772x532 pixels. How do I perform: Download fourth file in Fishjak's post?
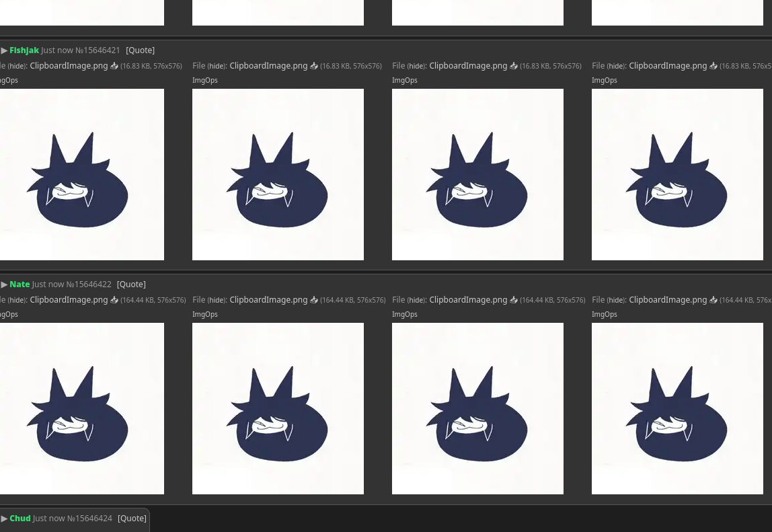click(x=713, y=66)
